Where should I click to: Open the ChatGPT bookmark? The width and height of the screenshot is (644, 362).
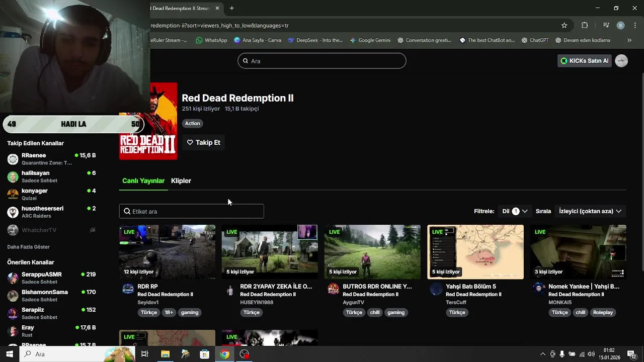[x=535, y=40]
